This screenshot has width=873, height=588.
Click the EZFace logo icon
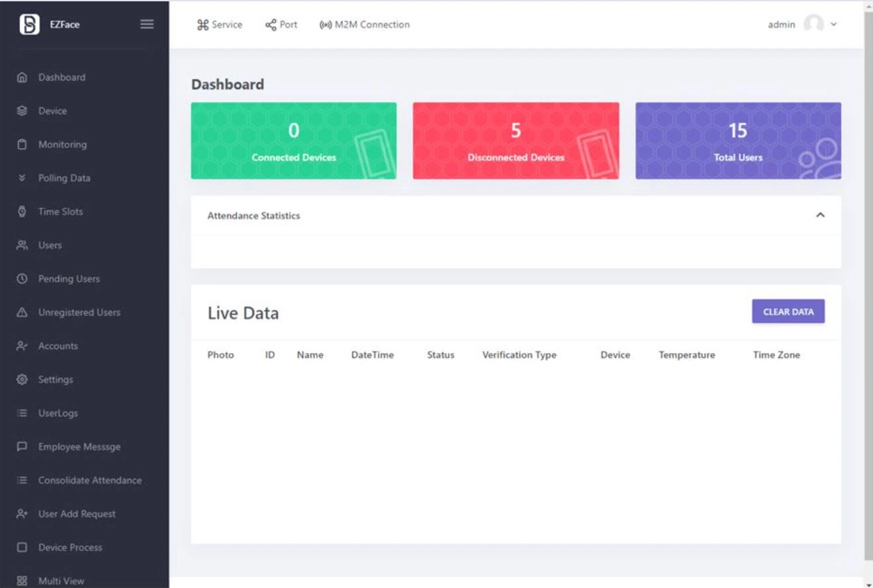coord(30,24)
